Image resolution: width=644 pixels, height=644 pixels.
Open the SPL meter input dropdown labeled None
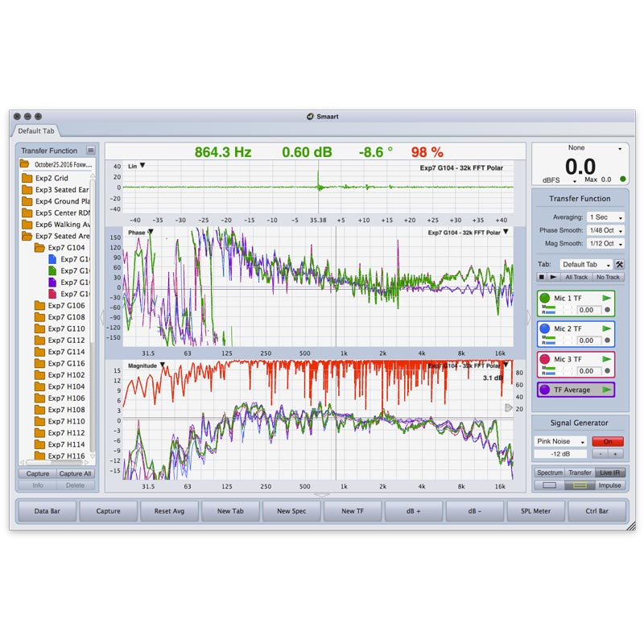pyautogui.click(x=580, y=148)
